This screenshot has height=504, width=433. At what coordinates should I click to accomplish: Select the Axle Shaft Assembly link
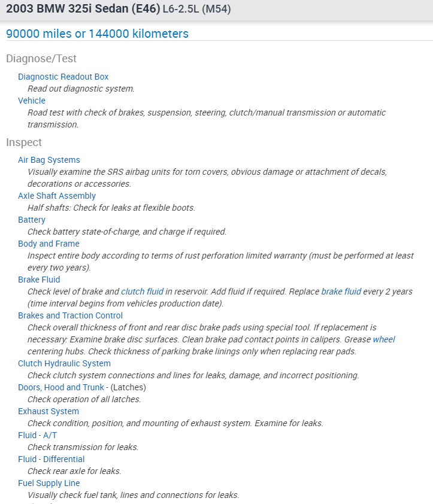point(56,196)
